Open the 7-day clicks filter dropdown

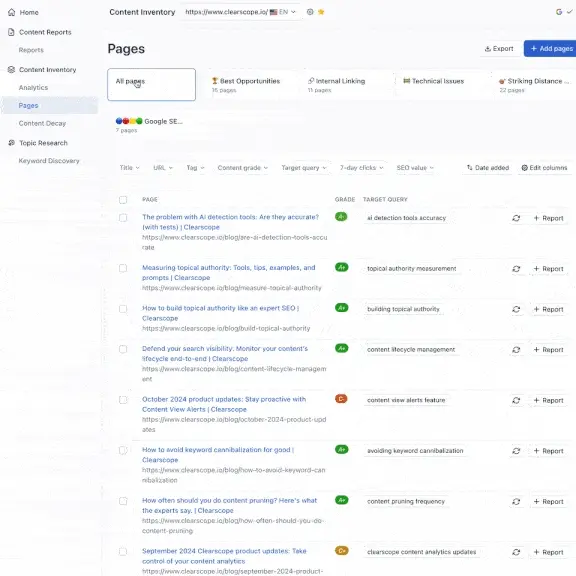[361, 168]
